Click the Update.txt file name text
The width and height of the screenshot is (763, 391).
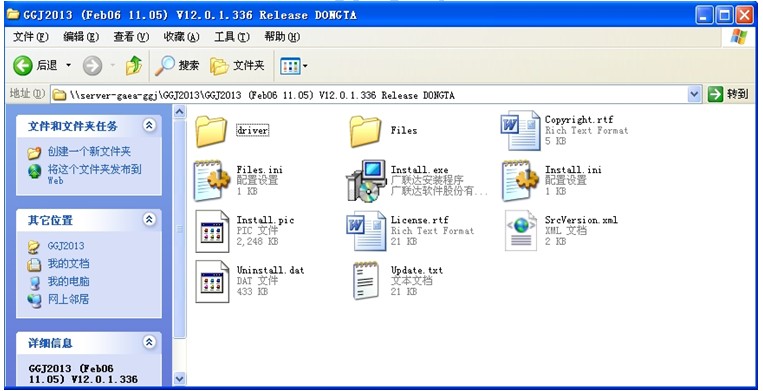(x=417, y=270)
